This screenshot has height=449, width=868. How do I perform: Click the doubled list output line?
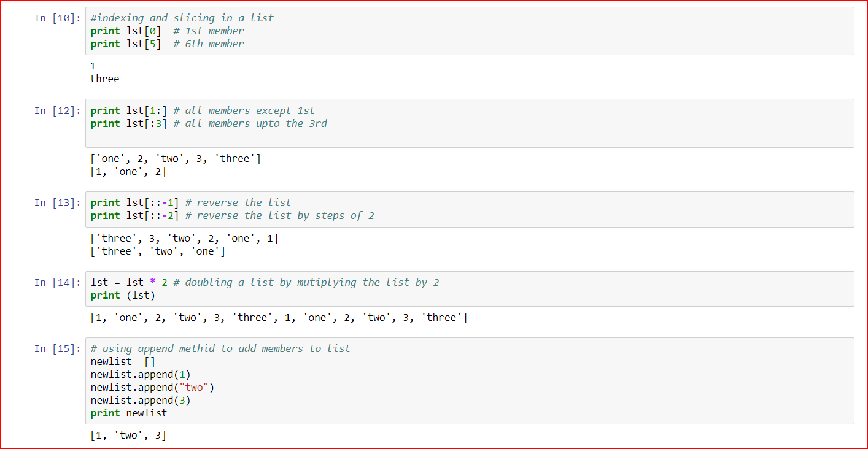coord(279,317)
